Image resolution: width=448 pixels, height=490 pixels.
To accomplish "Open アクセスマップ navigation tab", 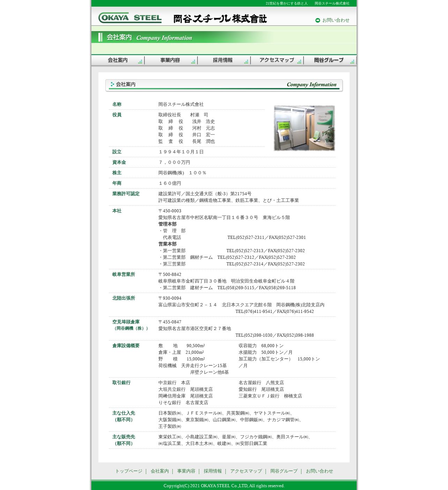I will click(277, 60).
